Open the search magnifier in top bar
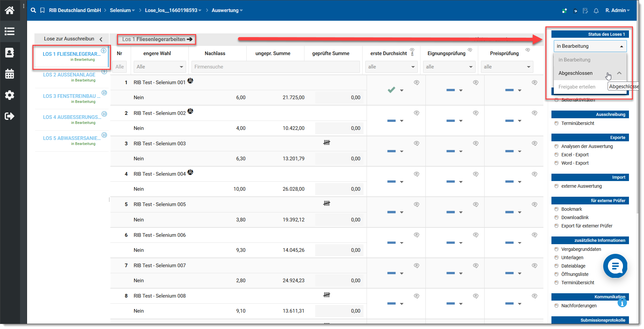Viewport: 644px width, 329px height. pyautogui.click(x=33, y=10)
